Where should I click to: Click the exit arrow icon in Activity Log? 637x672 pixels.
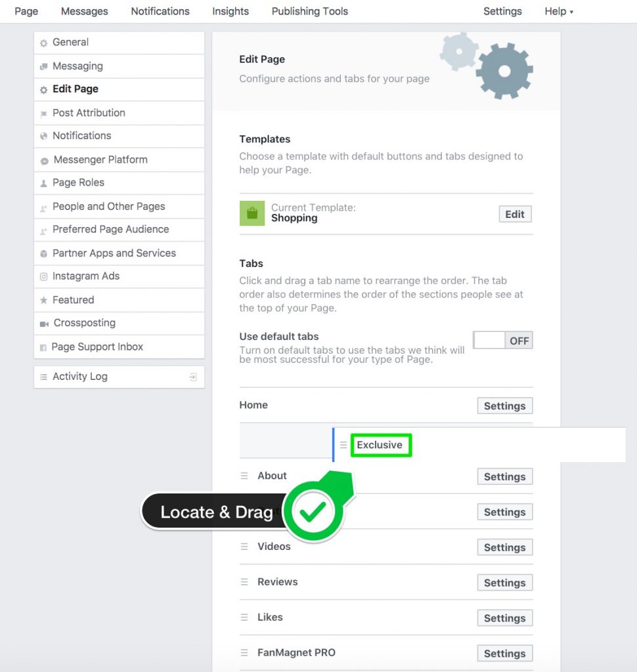(193, 377)
